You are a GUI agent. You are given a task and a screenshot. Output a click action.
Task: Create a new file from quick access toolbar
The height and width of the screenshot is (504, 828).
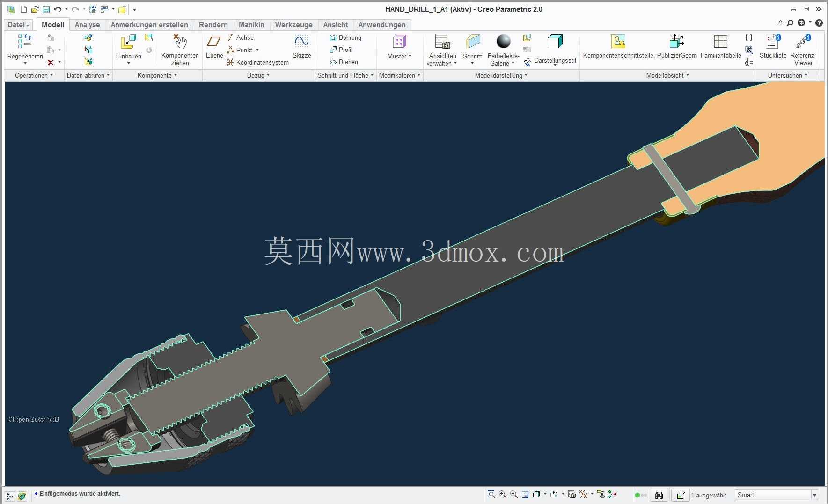(x=24, y=9)
